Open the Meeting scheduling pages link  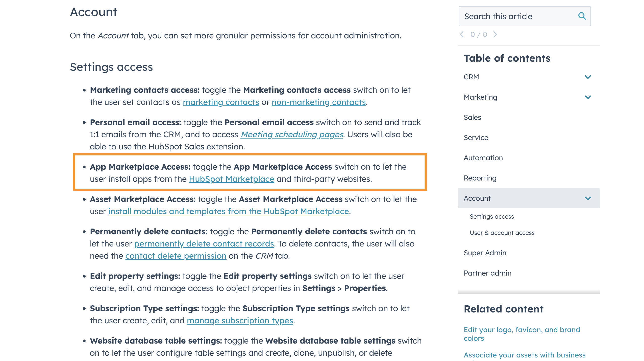292,134
